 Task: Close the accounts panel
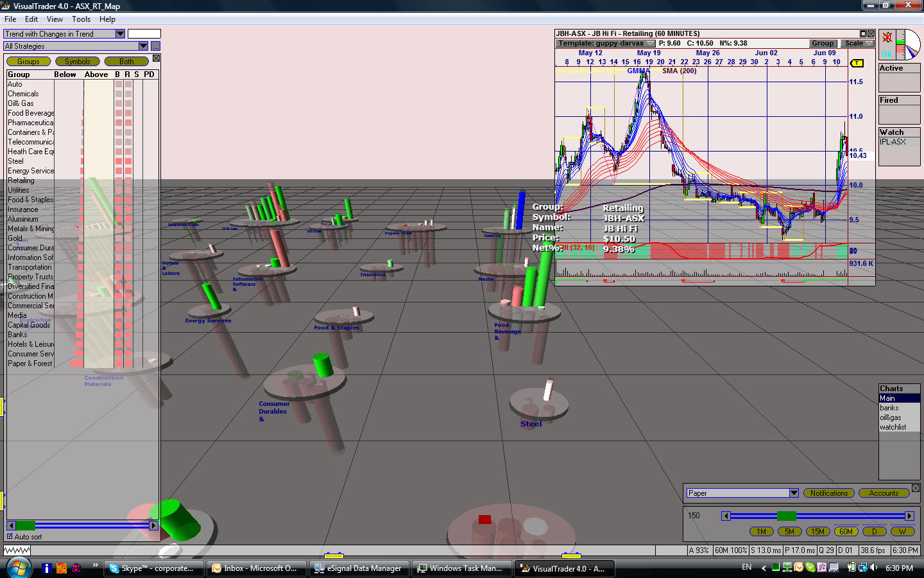tap(916, 489)
